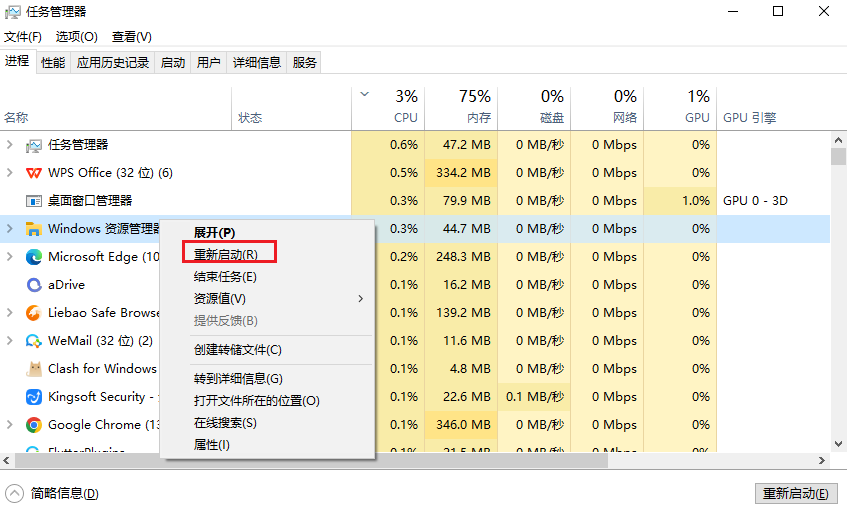Sort by the GPU 引擎 column header

pyautogui.click(x=773, y=109)
